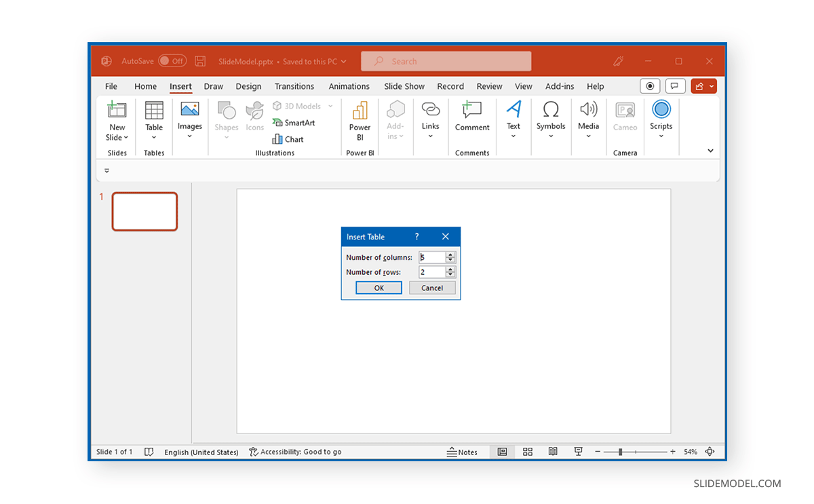This screenshot has height=504, width=814.
Task: Toggle Notes pane in status bar
Action: point(462,452)
